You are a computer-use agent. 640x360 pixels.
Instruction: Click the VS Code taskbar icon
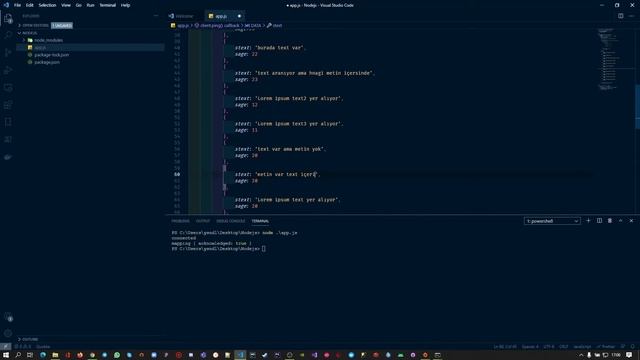240,355
